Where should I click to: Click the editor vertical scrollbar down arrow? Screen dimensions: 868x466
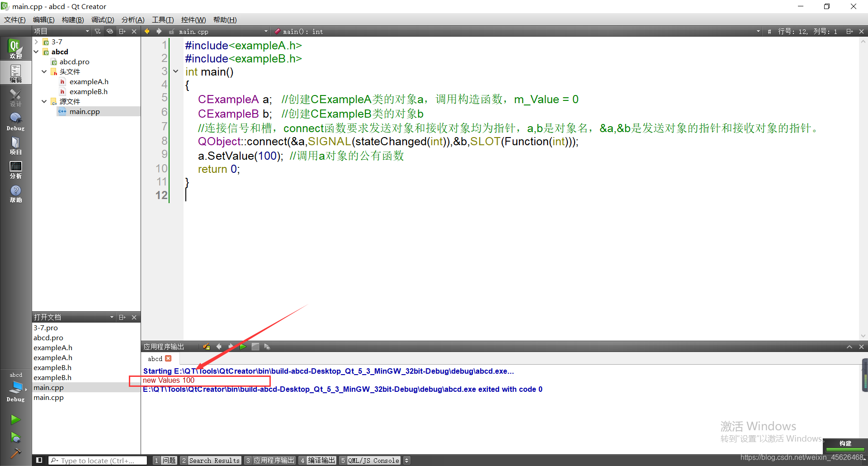coord(863,336)
